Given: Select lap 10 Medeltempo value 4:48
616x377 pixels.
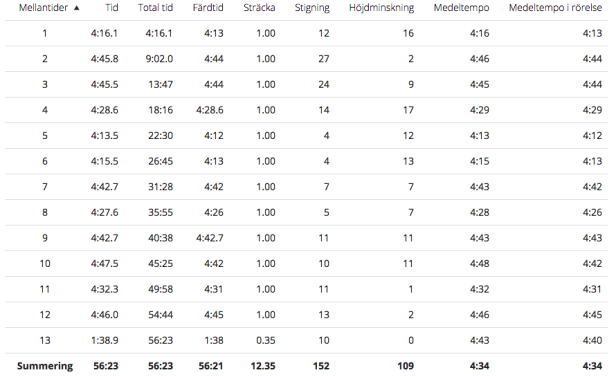Looking at the screenshot, I should 480,264.
